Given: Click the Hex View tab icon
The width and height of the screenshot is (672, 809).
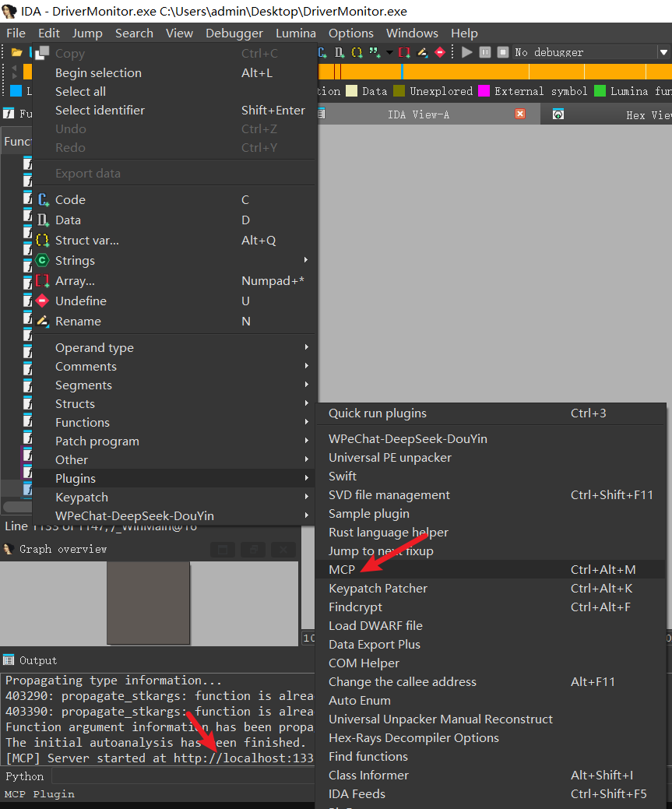Looking at the screenshot, I should point(558,114).
